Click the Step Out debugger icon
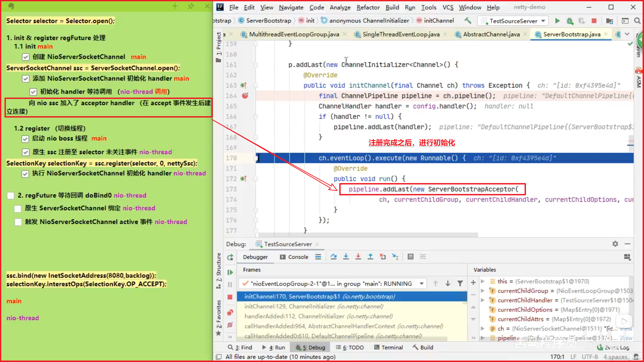The image size is (644, 362). pyautogui.click(x=370, y=257)
